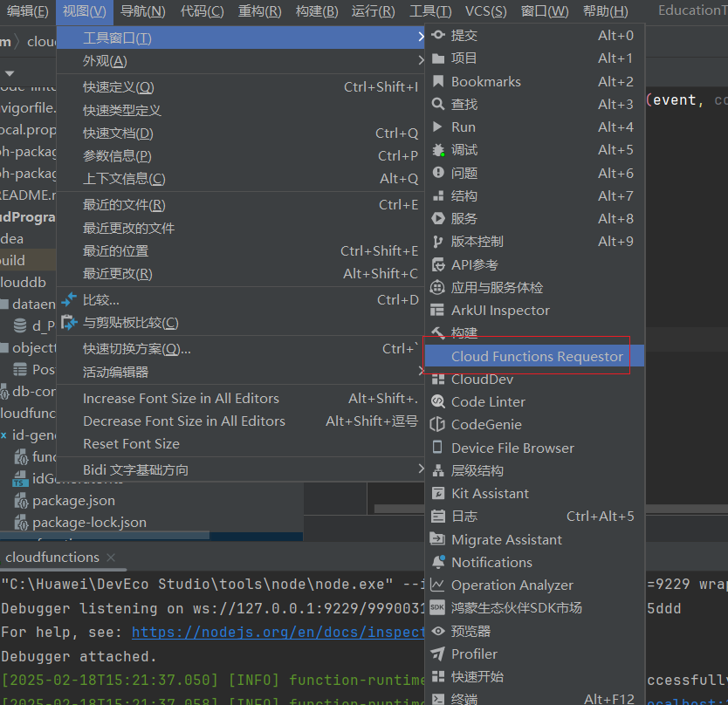Open the 导航(N) menu
The height and width of the screenshot is (705, 728).
point(142,11)
